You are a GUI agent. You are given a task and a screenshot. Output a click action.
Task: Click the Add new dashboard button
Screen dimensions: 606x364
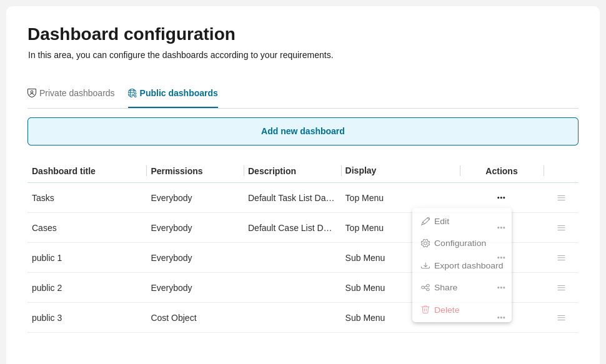[x=303, y=131]
